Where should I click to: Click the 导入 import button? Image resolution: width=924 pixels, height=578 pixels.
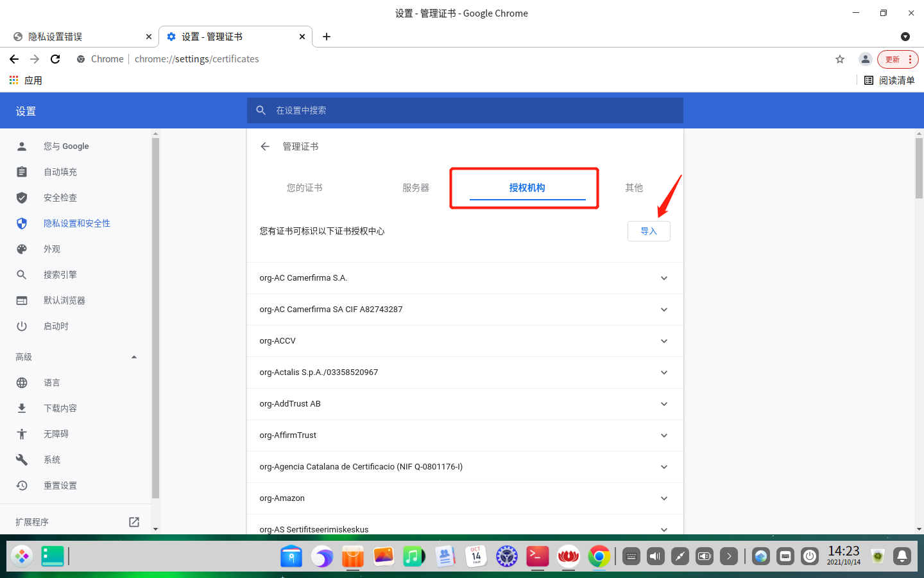[649, 231]
